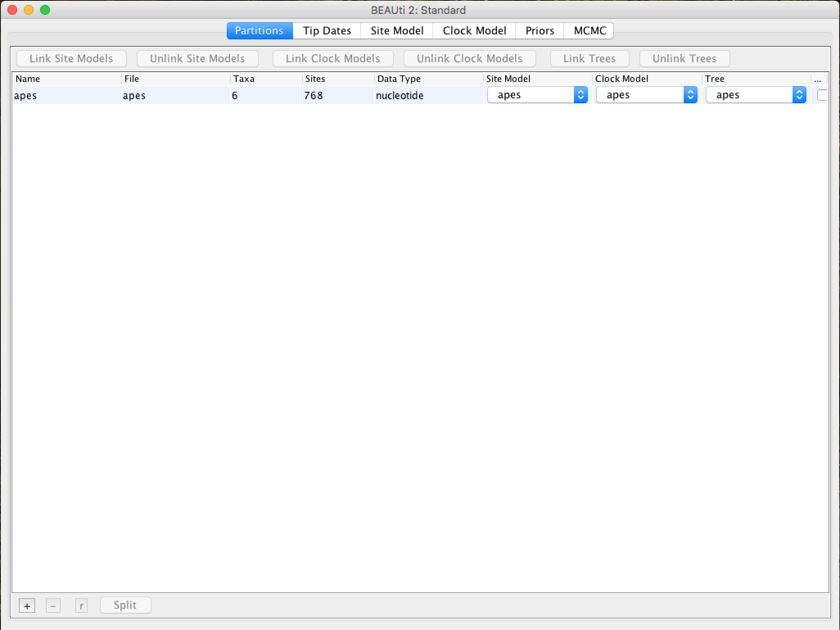Click Unlink Site Models button
Screen dimensions: 840x630
click(197, 59)
